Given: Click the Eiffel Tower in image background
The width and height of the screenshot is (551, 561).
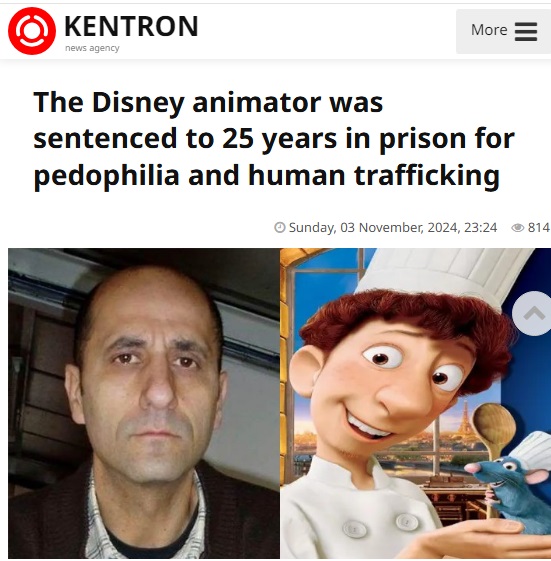Looking at the screenshot, I should (x=465, y=418).
